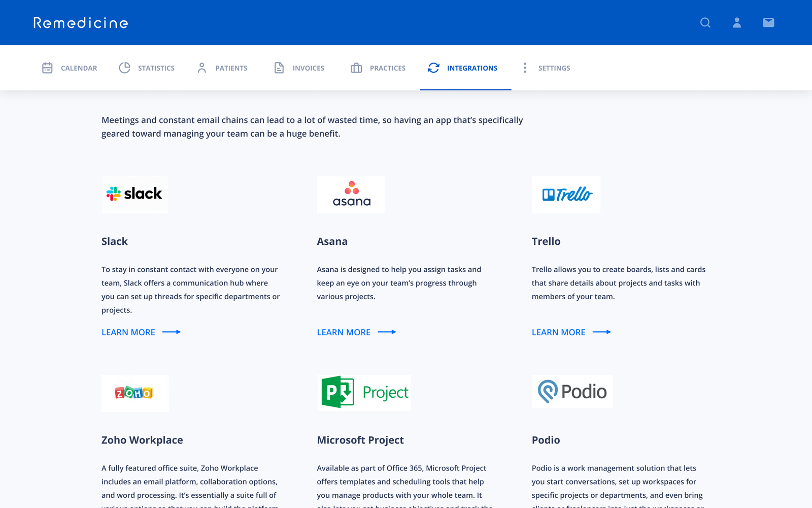This screenshot has width=812, height=508.
Task: Click the settings three-dot icon
Action: coord(525,68)
